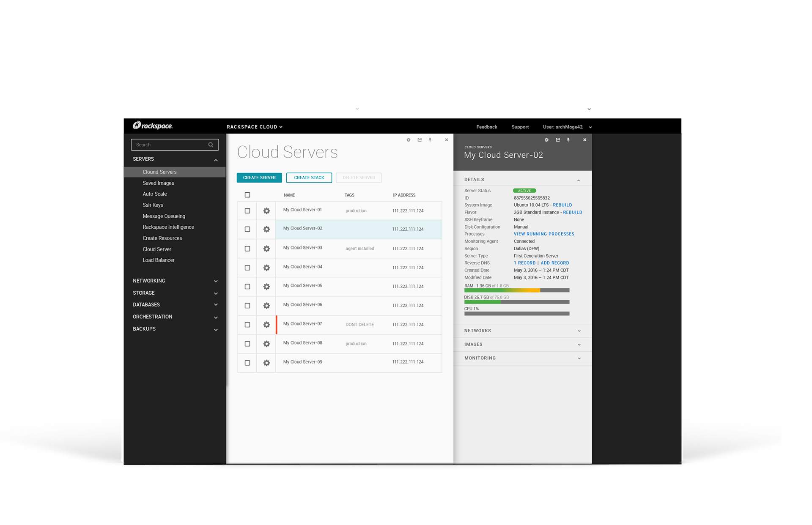Check the box for My Cloud Server-06
The height and width of the screenshot is (525, 812).
click(247, 306)
